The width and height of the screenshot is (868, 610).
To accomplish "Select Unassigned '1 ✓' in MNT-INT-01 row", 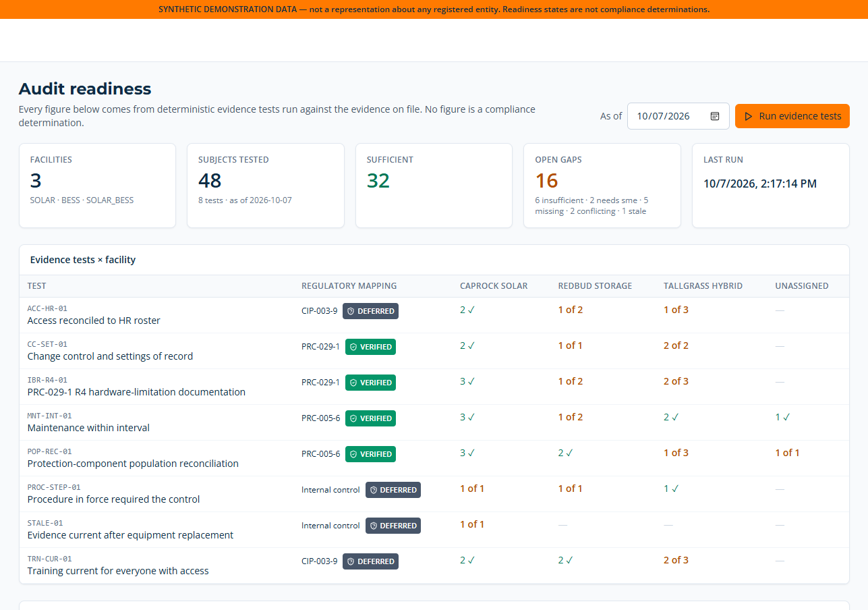I will (782, 417).
